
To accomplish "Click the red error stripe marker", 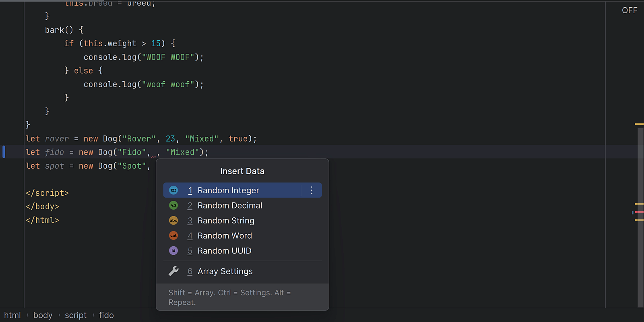I will pos(639,212).
